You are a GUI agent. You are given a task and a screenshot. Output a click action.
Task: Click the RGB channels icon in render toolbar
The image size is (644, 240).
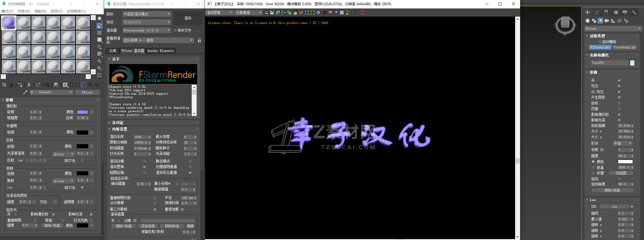pos(295,13)
